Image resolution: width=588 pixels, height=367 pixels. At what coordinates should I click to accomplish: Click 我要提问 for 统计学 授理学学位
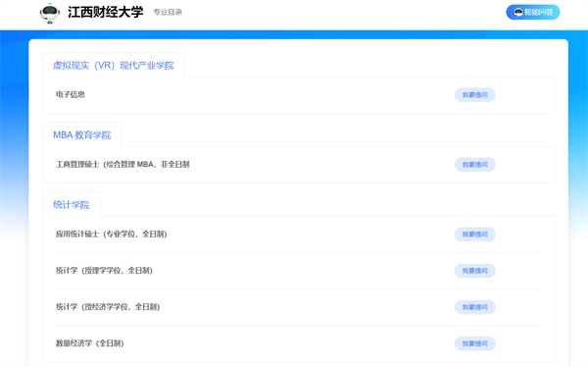point(474,271)
